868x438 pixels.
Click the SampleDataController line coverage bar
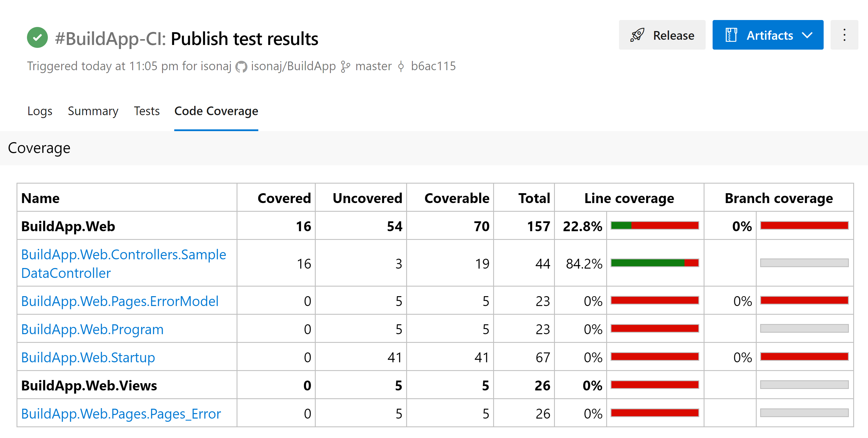coord(655,263)
